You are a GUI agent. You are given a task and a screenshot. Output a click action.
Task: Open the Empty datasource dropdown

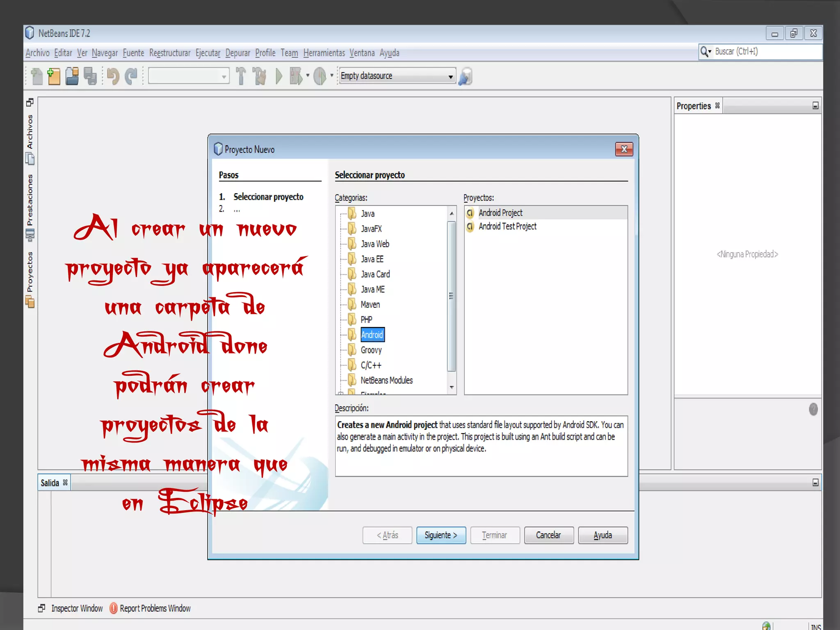point(450,76)
